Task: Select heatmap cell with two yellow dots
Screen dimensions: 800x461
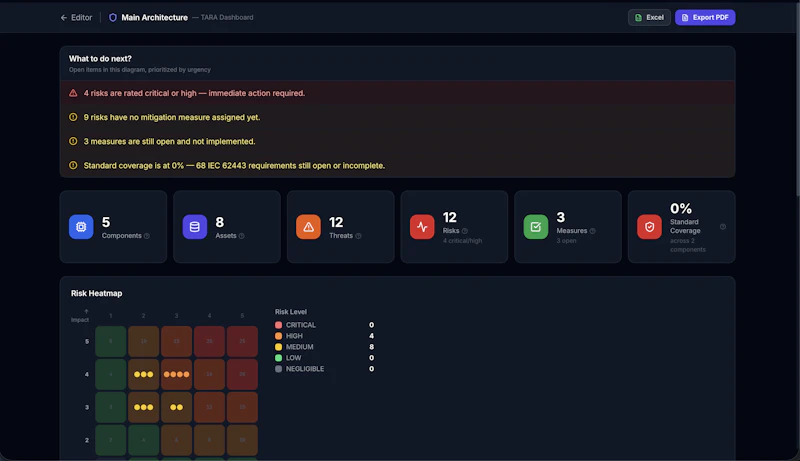Action: click(177, 407)
